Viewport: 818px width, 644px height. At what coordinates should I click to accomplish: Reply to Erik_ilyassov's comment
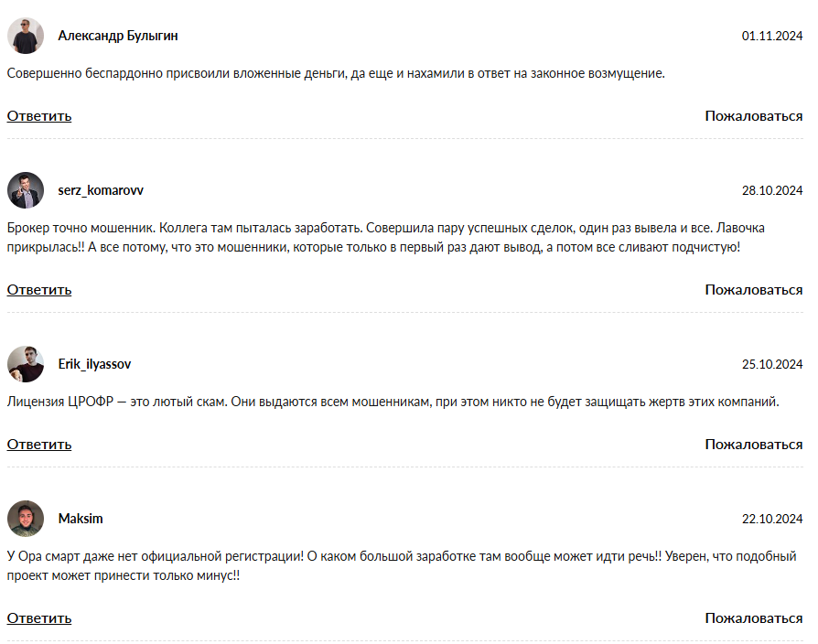click(39, 445)
